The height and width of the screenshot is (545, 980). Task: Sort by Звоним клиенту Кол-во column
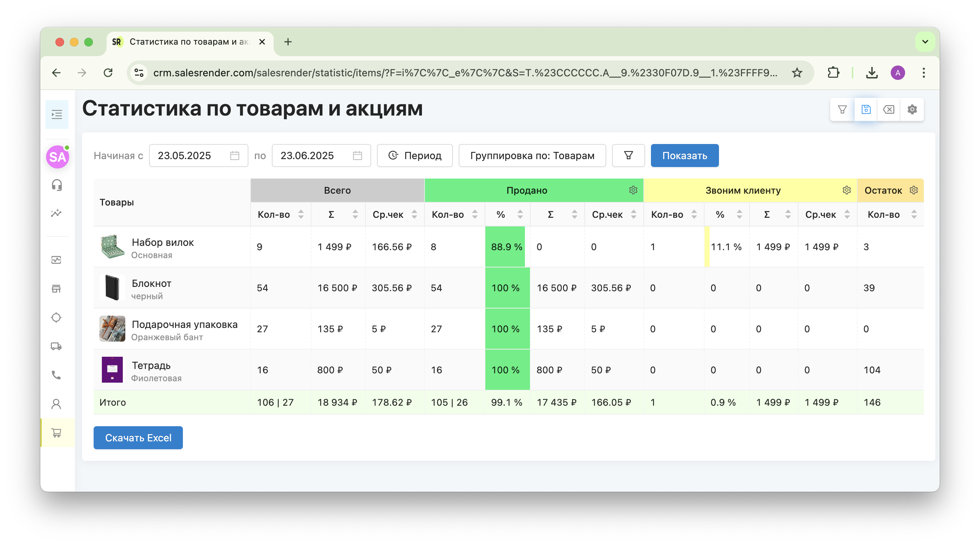click(694, 215)
